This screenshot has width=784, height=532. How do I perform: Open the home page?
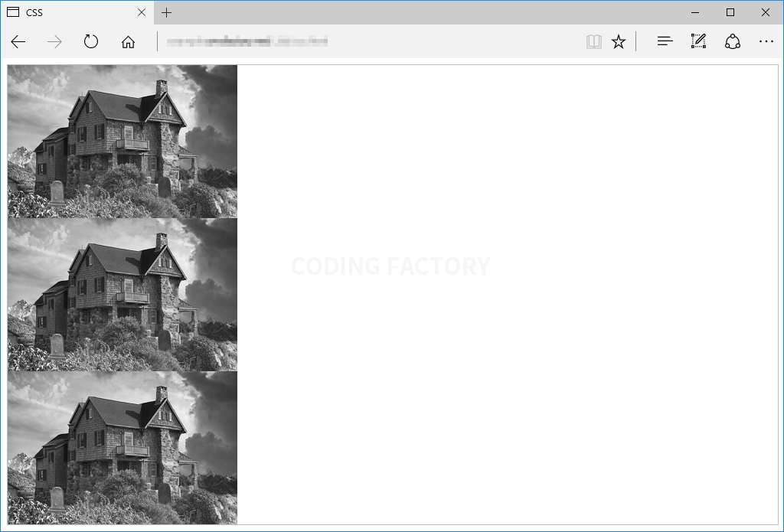(x=128, y=41)
